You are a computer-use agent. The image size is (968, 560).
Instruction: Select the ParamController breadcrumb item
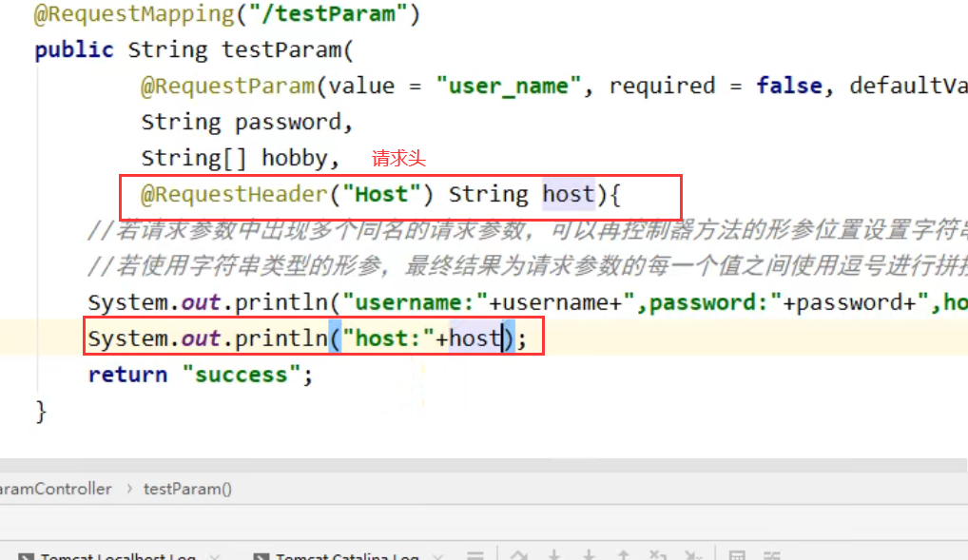point(55,489)
